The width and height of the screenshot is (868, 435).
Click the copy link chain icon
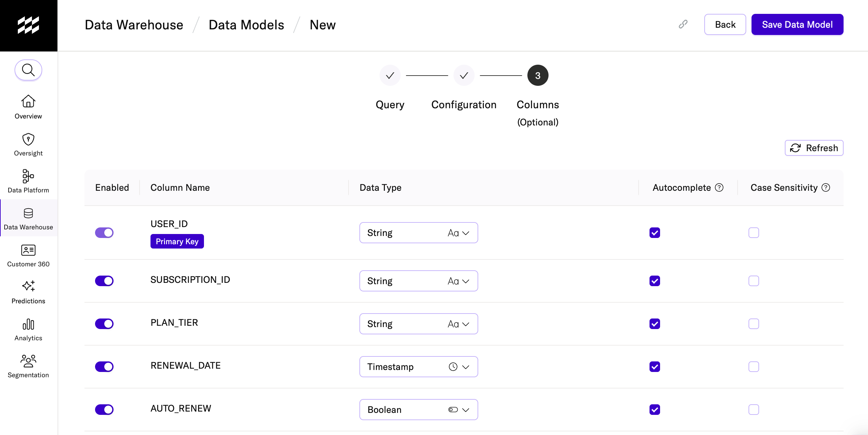click(683, 24)
